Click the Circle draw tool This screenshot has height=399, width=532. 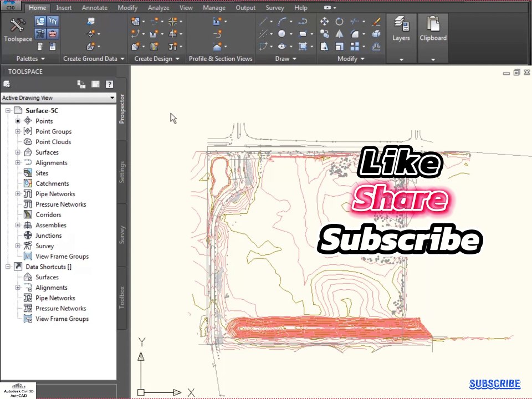click(282, 34)
